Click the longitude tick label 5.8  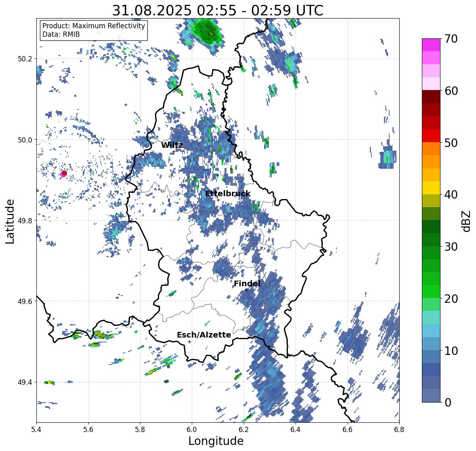pos(140,430)
